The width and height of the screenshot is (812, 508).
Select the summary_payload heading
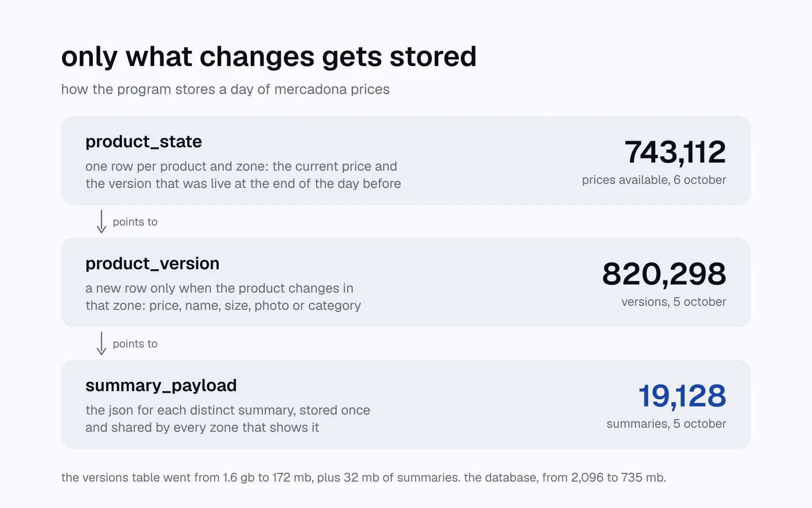click(161, 386)
